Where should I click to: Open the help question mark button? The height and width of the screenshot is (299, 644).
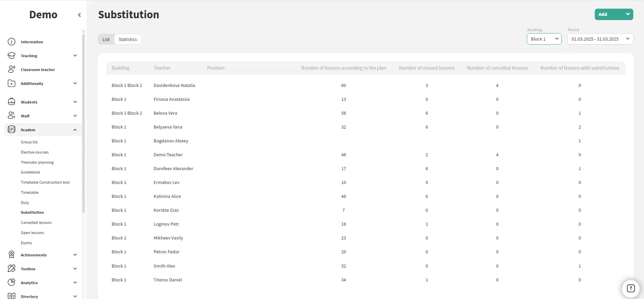click(x=630, y=289)
